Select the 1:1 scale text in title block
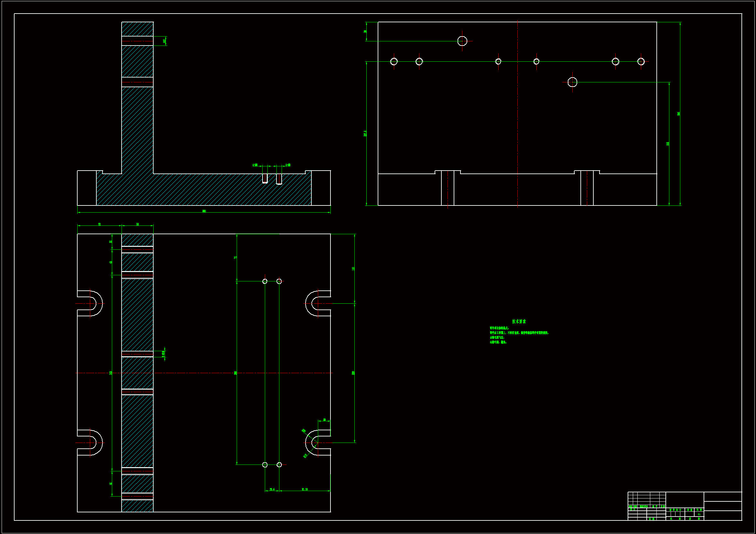The height and width of the screenshot is (534, 756). (x=699, y=514)
